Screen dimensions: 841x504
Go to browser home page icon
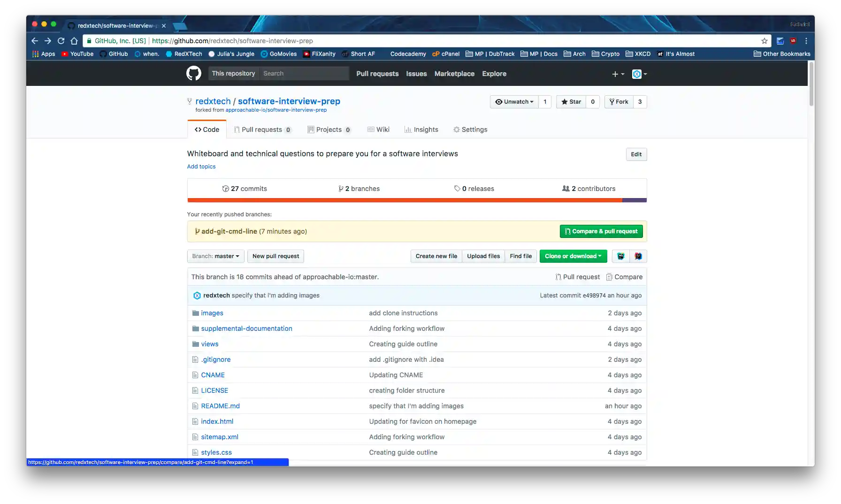click(74, 41)
